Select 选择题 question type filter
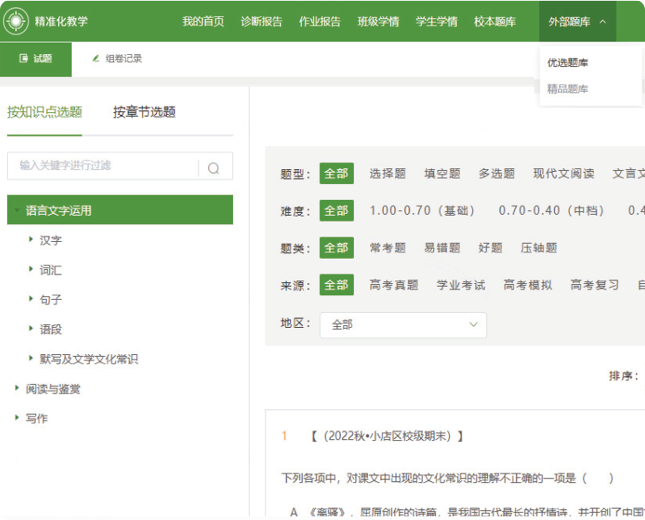This screenshot has width=645, height=520. pos(387,173)
